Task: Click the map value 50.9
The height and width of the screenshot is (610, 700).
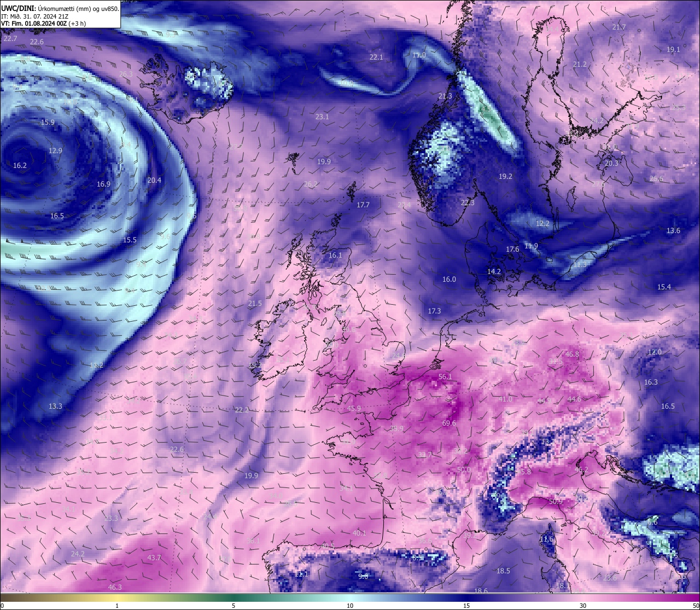Action: (556, 501)
